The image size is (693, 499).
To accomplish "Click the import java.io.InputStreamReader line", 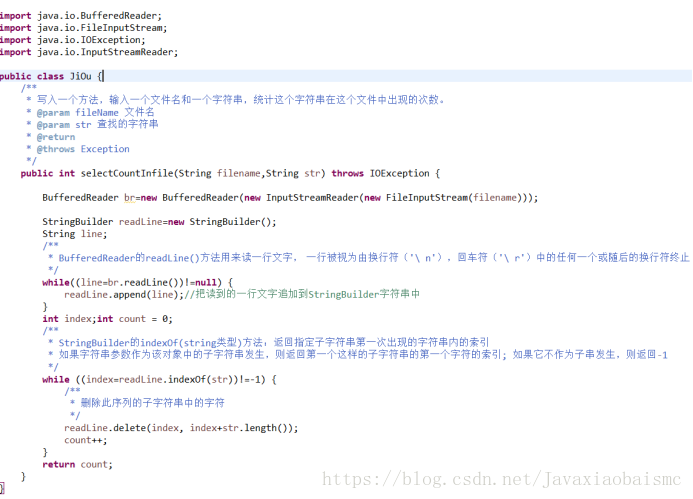I will click(89, 52).
